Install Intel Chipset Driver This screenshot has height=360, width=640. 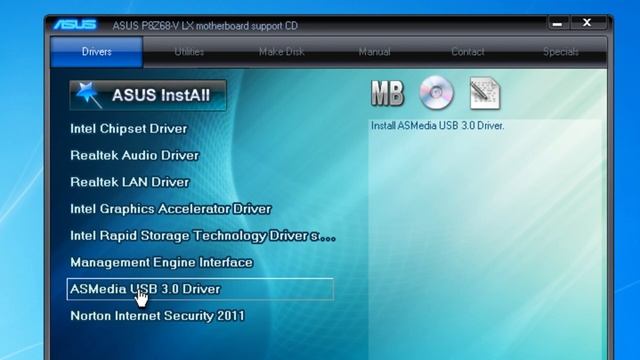(x=129, y=129)
